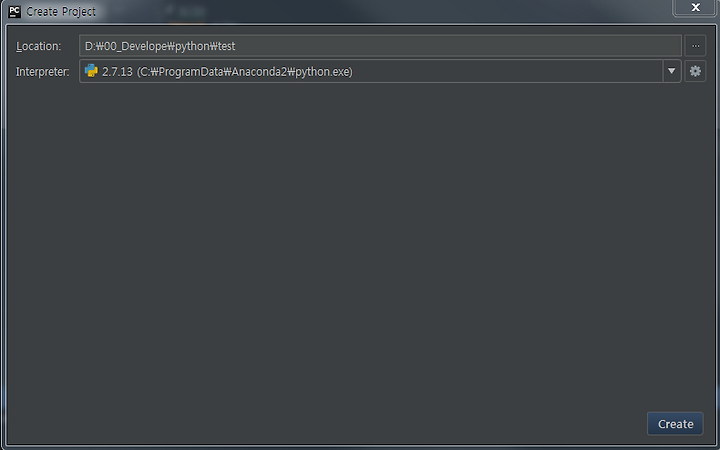The height and width of the screenshot is (450, 720).
Task: Close the Create Project dialog
Action: coord(695,7)
